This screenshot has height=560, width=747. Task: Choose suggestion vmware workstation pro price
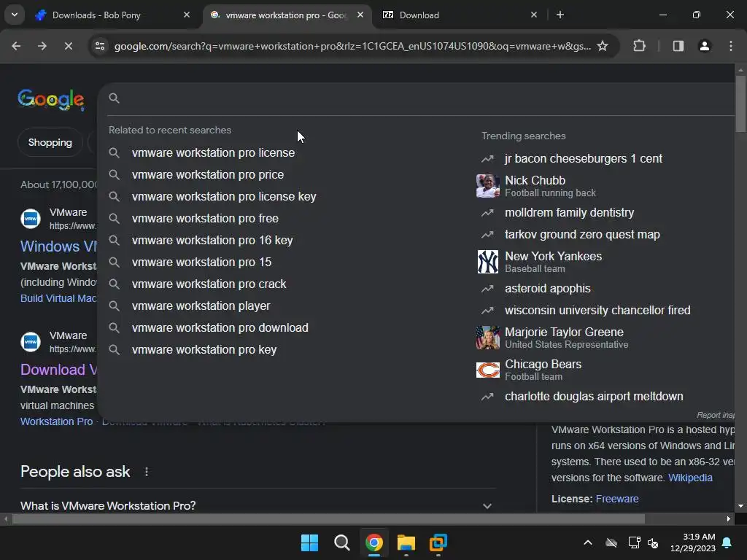click(x=208, y=175)
